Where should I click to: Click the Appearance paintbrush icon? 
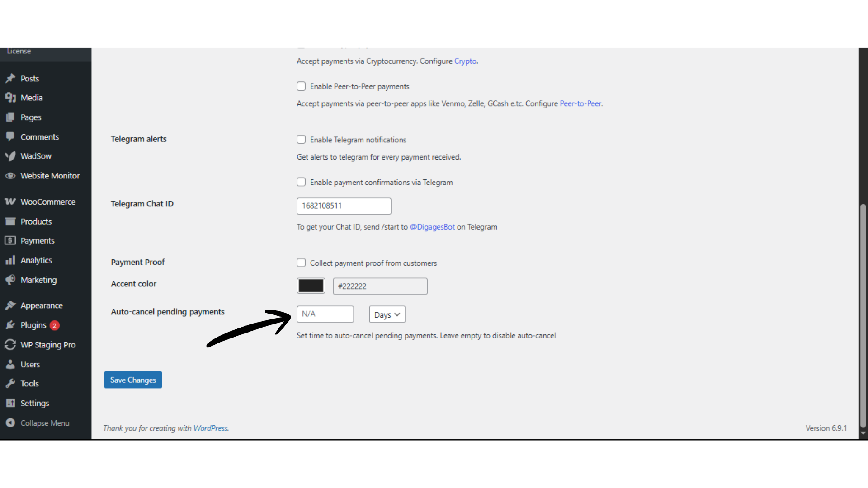click(x=10, y=306)
